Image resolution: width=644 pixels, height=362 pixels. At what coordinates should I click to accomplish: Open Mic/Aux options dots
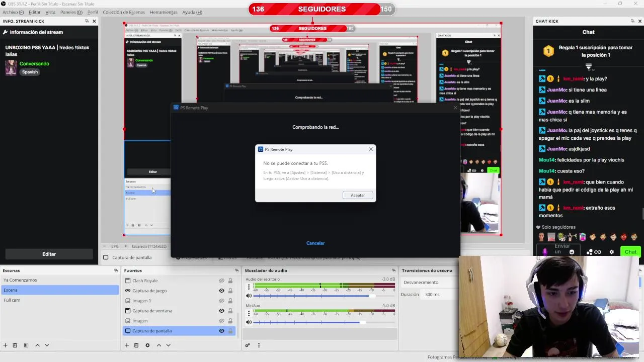[249, 314]
